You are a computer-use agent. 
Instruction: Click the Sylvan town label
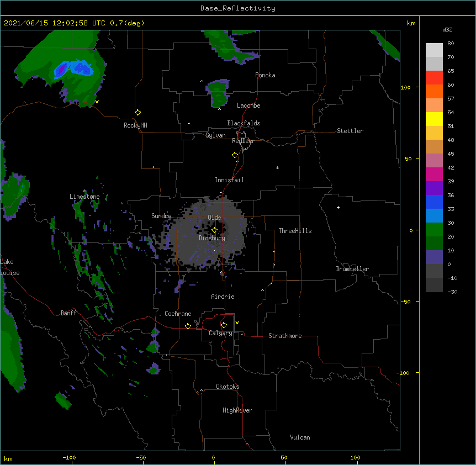tap(215, 135)
